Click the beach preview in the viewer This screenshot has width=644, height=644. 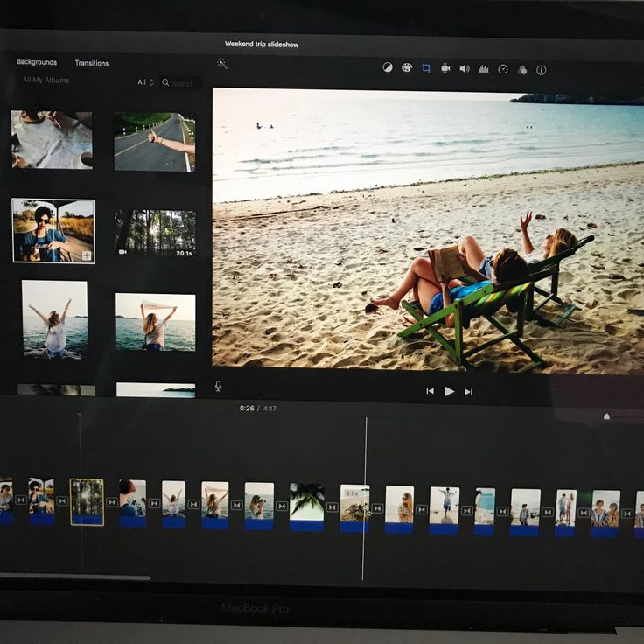coord(428,231)
